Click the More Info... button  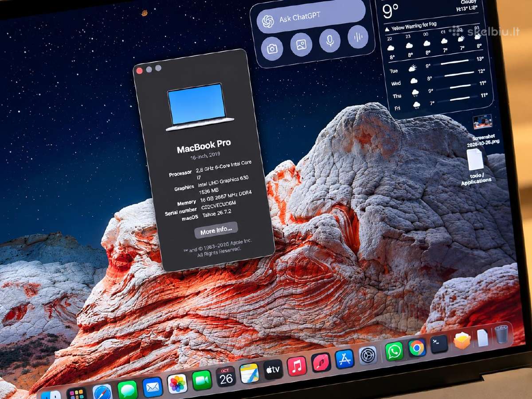click(216, 230)
